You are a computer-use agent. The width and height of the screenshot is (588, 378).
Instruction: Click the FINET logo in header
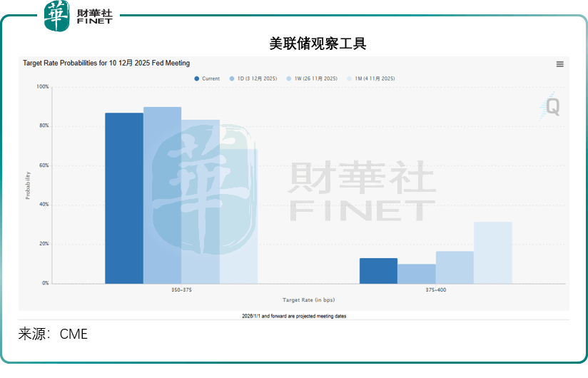click(78, 16)
